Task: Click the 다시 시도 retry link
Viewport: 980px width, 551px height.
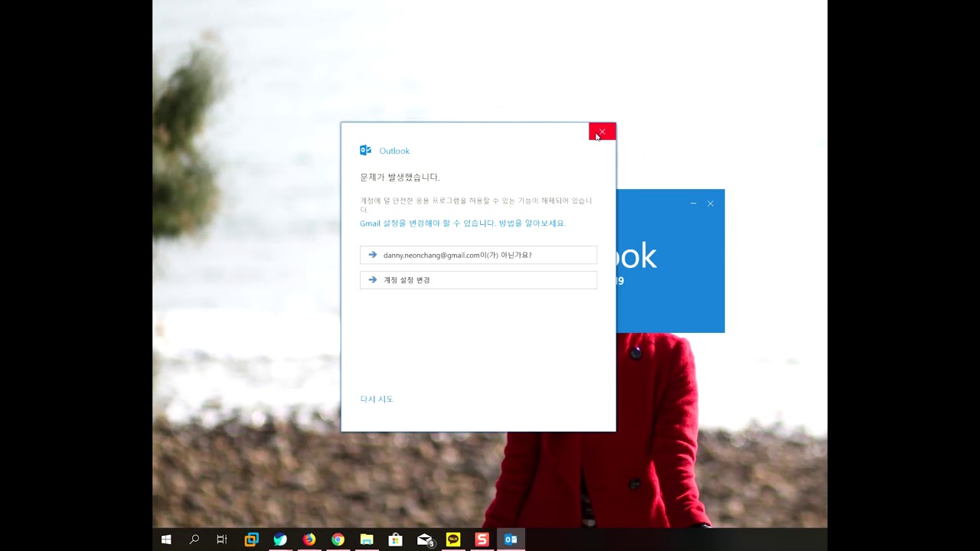Action: click(377, 399)
